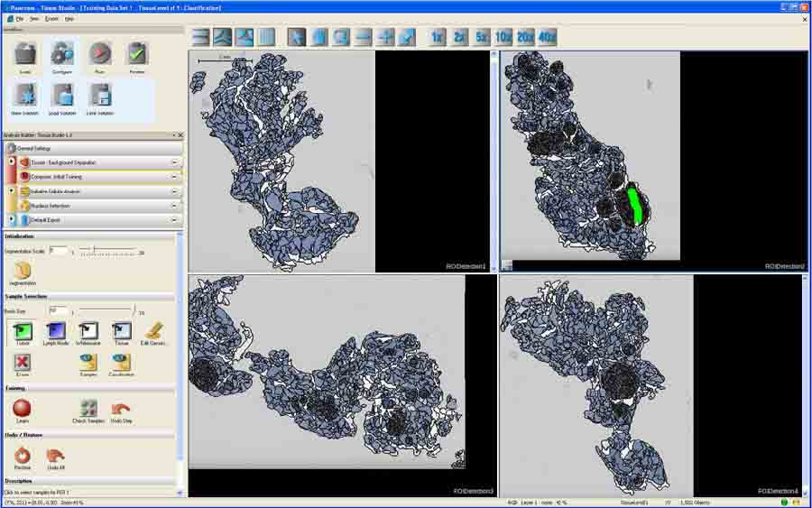Open the File menu
The image size is (812, 508).
[x=19, y=19]
